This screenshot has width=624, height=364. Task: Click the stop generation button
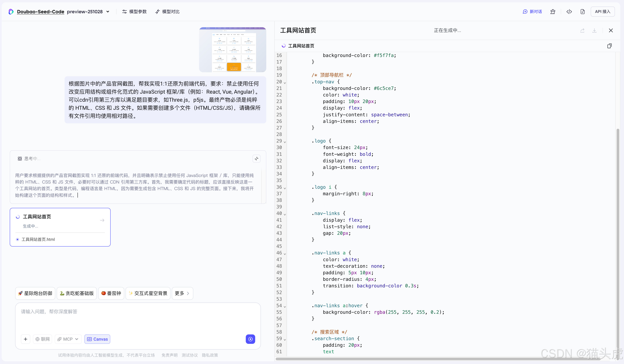point(250,339)
